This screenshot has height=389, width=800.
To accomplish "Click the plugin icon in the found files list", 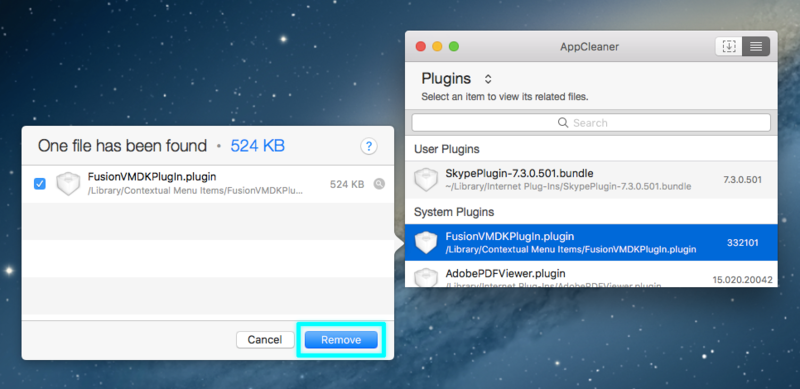I will pos(68,184).
